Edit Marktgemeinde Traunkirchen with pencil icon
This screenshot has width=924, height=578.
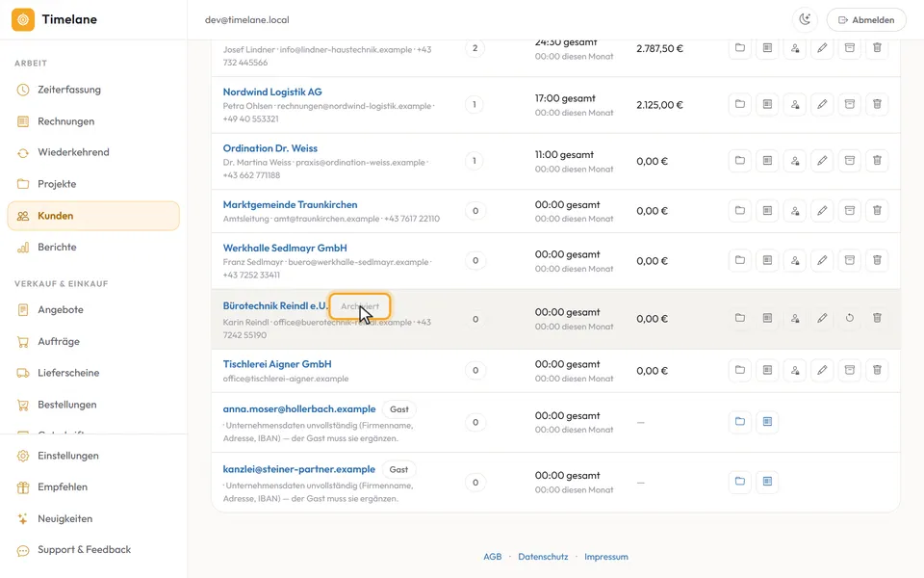coord(822,211)
